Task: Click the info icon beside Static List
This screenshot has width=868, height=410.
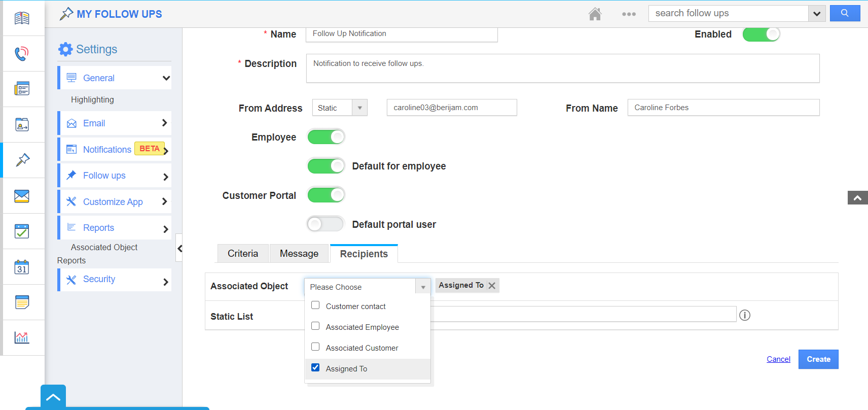Action: tap(744, 316)
